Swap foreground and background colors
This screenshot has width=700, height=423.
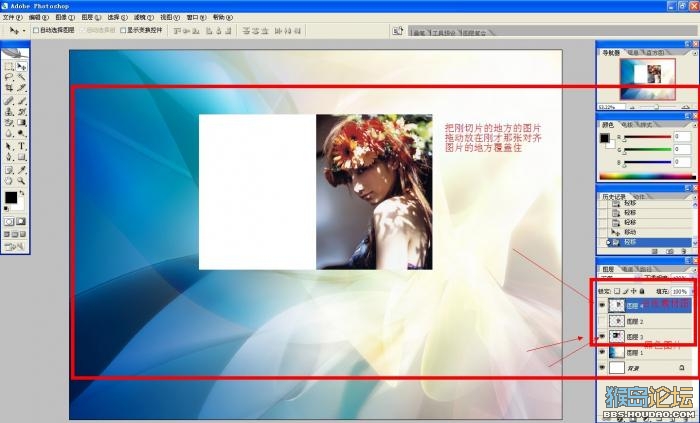click(22, 193)
